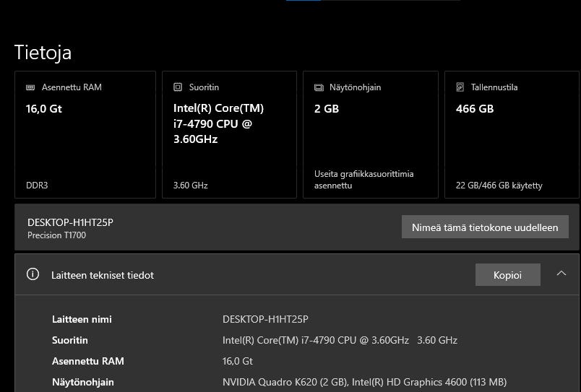Click the DDR3 label in RAM card
Viewport: 581px width, 392px height.
click(37, 185)
